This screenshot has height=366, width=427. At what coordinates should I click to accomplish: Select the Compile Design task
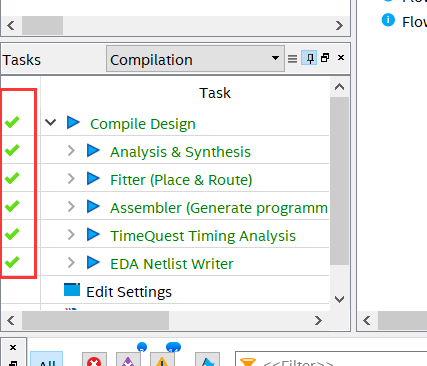[x=143, y=124]
